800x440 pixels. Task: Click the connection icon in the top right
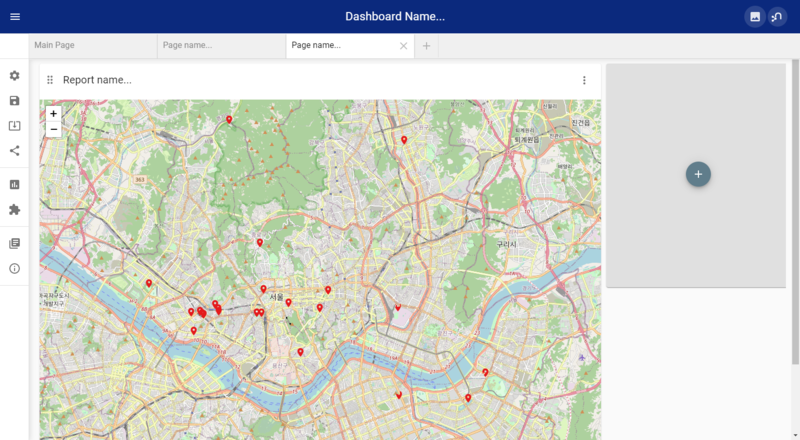(777, 17)
